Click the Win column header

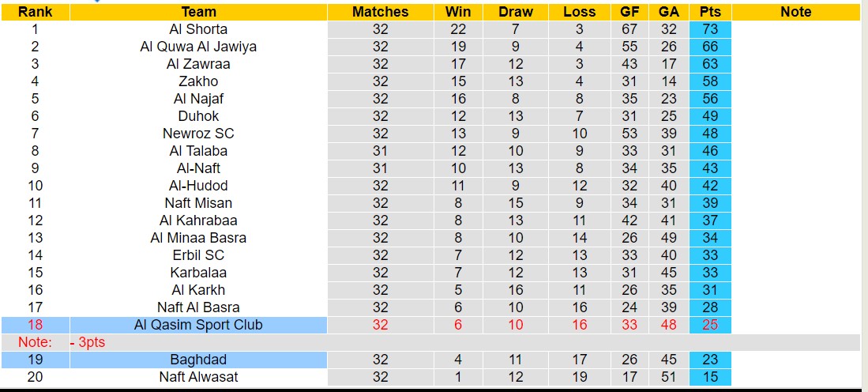(x=458, y=12)
